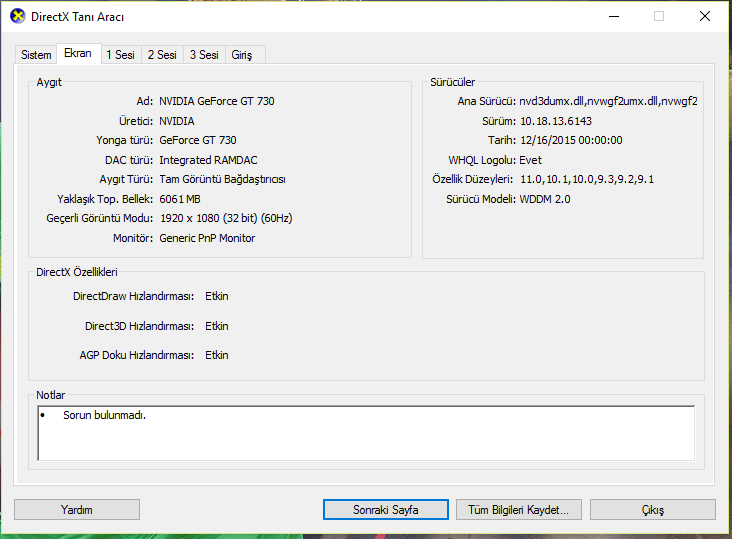Click the WDDM 2.0 driver model

(x=545, y=199)
